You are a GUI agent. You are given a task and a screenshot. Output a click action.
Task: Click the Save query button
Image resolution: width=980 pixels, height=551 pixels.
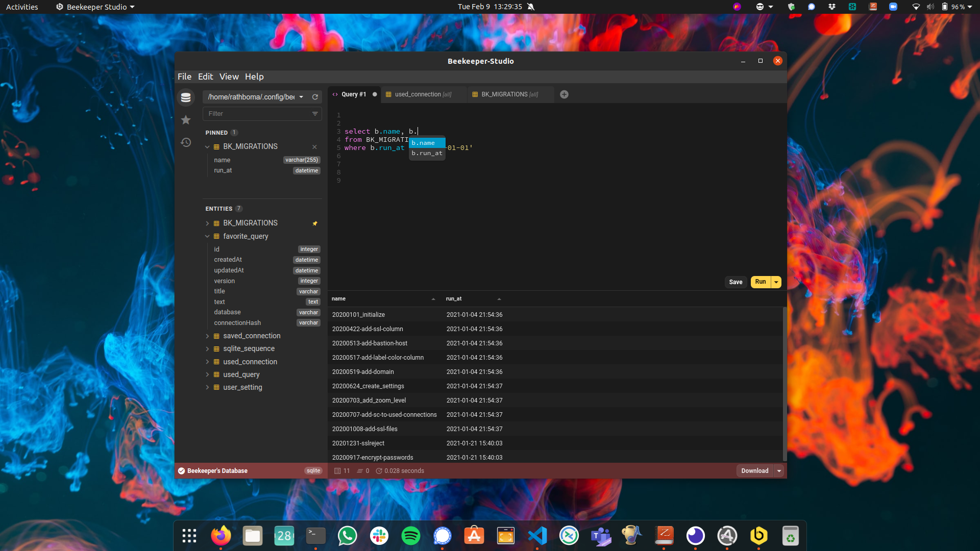(736, 282)
